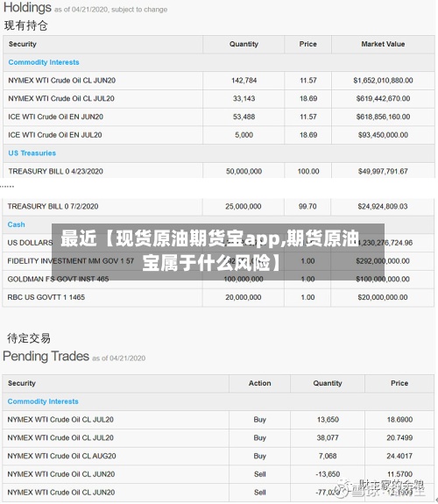Select the Holdings page heading
Viewport: 438px width, 504px height.
click(x=27, y=8)
